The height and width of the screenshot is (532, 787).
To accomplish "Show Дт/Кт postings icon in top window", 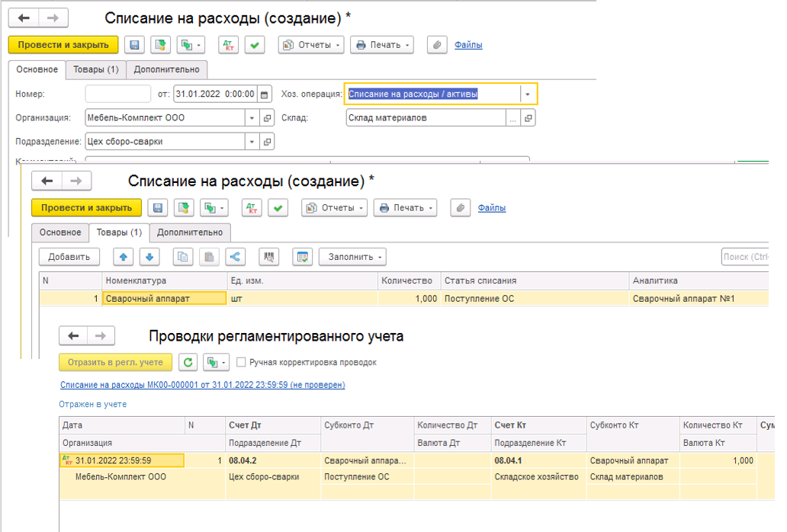I will [x=228, y=45].
